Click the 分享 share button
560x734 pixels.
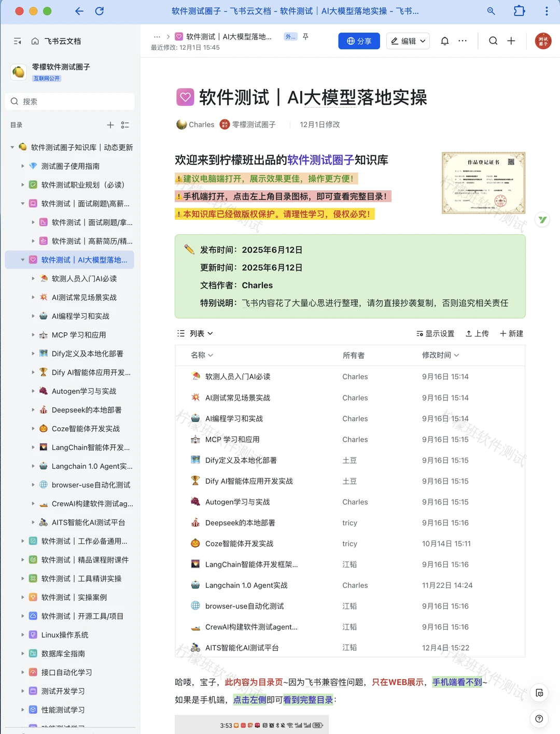pos(359,41)
